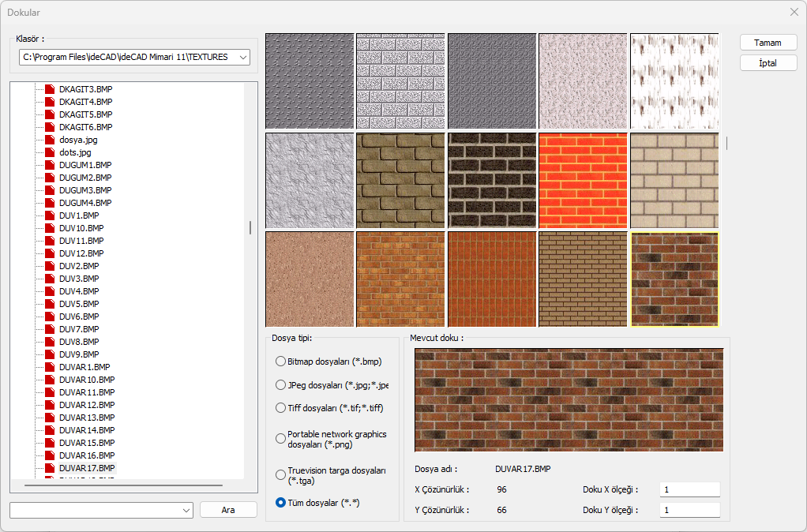Screen dimensions: 807x532
Task: Open the Klasör folder path dropdown
Action: click(242, 57)
